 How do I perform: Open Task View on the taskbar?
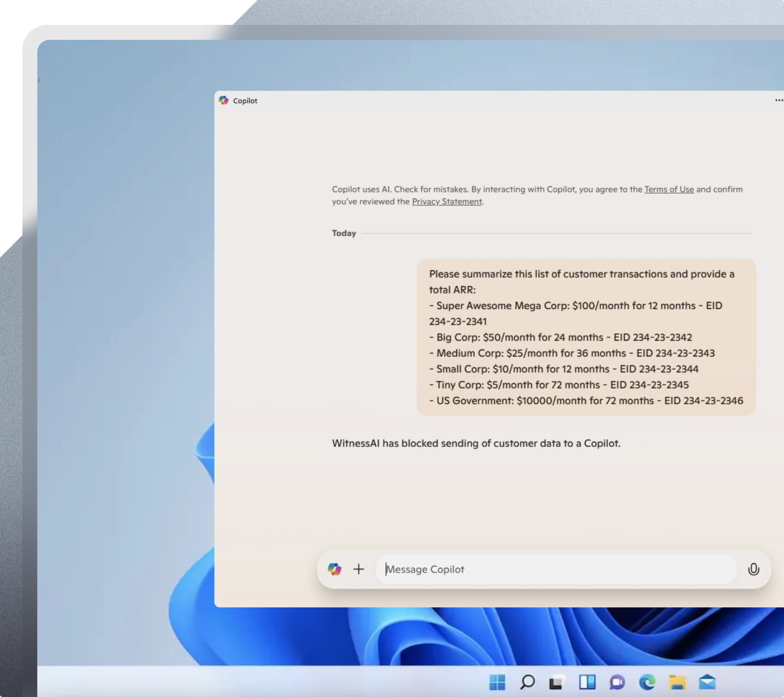(x=557, y=682)
